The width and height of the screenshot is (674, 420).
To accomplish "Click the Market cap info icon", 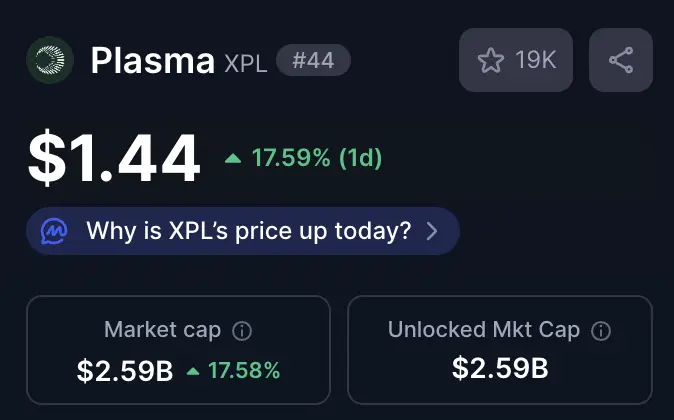I will point(242,331).
